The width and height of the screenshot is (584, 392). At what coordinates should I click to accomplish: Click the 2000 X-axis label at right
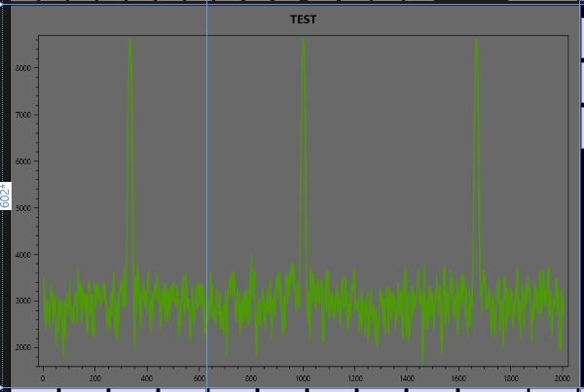coord(562,378)
